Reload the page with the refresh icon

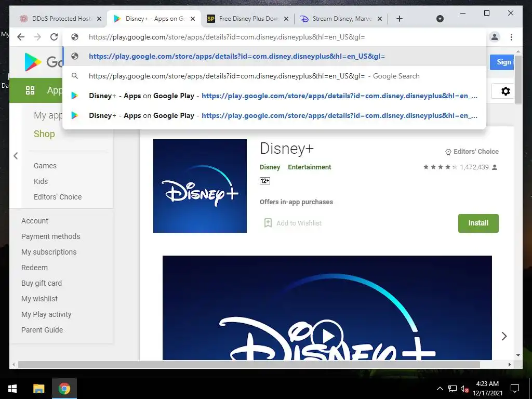54,37
